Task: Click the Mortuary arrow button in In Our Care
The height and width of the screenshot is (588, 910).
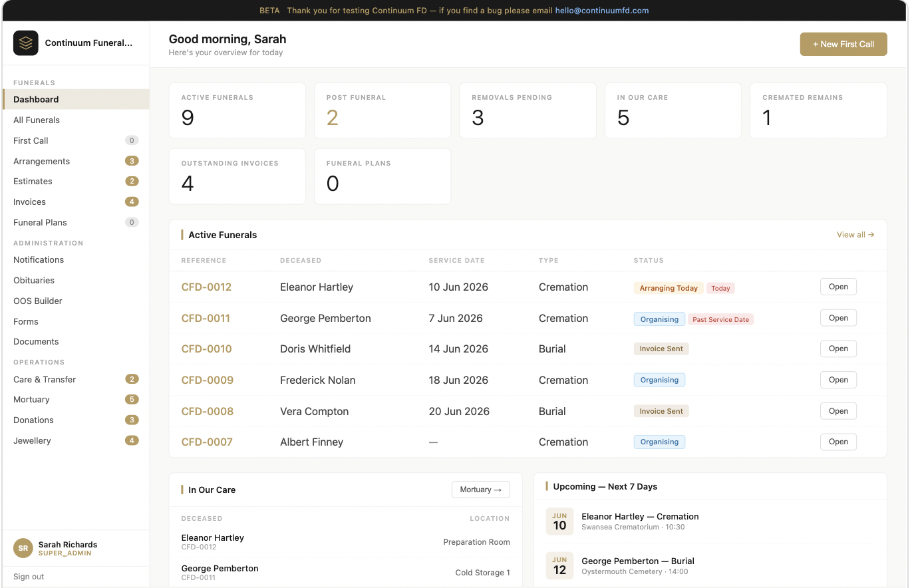Action: click(481, 490)
